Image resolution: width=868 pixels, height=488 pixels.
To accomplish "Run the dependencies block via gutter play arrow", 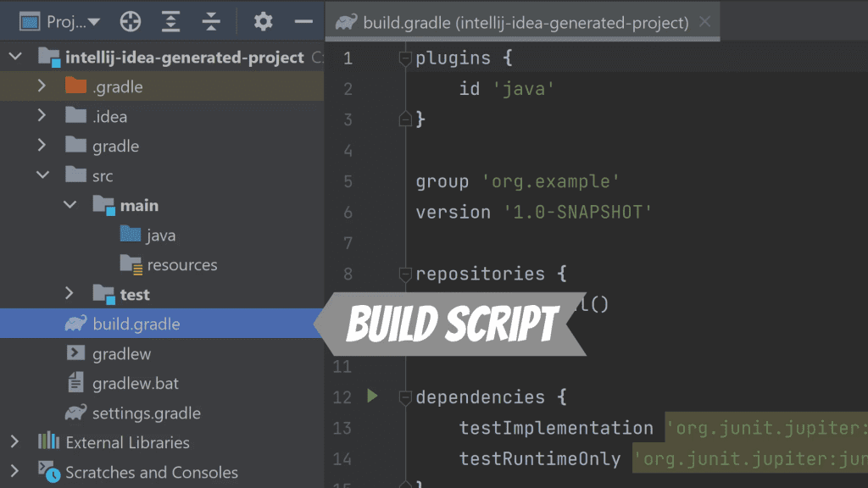I will pyautogui.click(x=370, y=396).
